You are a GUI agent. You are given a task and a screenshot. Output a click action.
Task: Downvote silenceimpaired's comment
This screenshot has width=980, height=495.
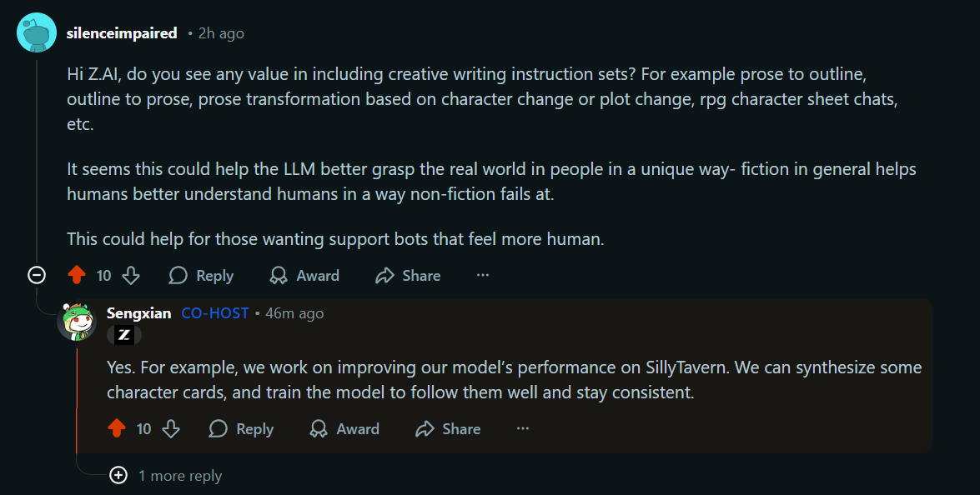click(131, 276)
